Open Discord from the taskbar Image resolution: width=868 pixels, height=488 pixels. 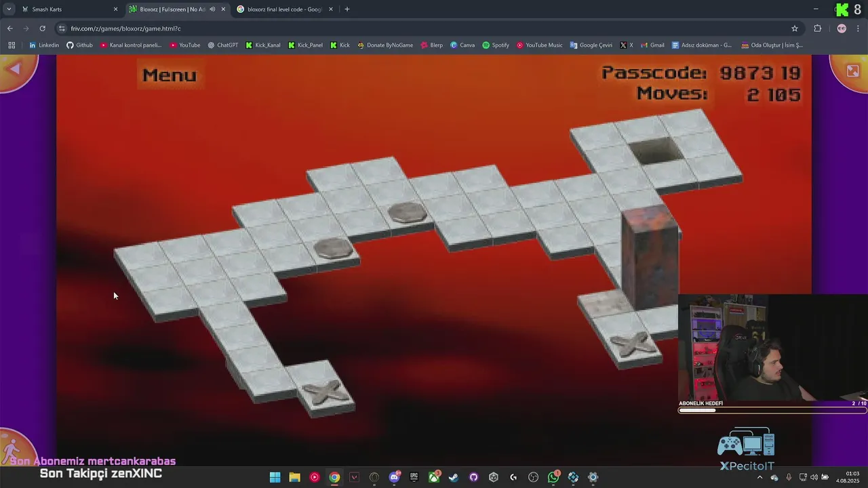point(394,477)
